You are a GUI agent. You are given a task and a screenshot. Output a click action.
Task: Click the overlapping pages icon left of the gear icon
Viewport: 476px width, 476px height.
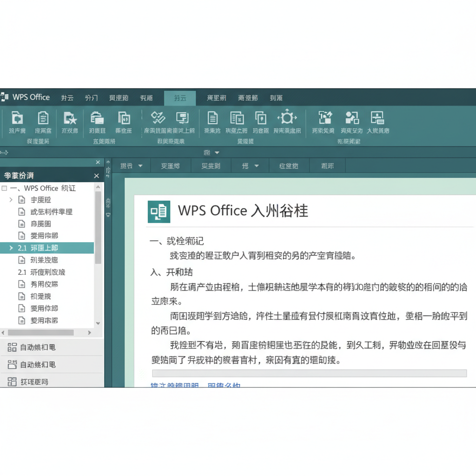point(260,118)
